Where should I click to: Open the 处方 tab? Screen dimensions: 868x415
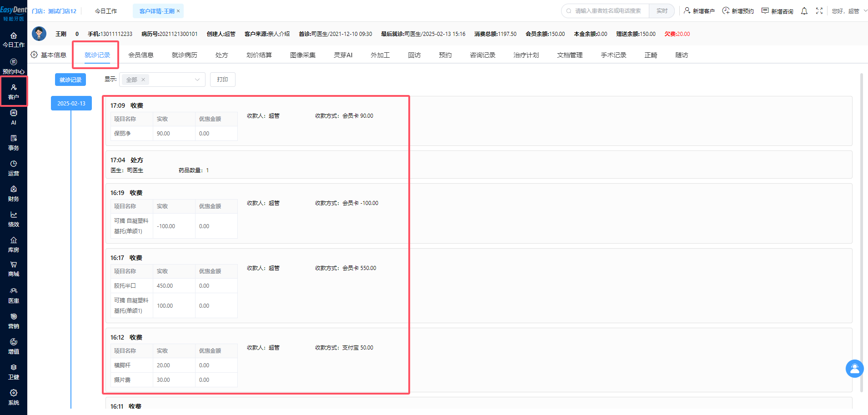[222, 55]
